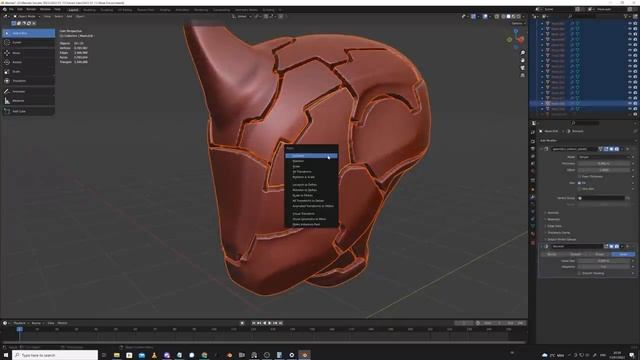Toggle Even Thickness checkbox in Solidify
The width and height of the screenshot is (640, 360).
(x=580, y=176)
